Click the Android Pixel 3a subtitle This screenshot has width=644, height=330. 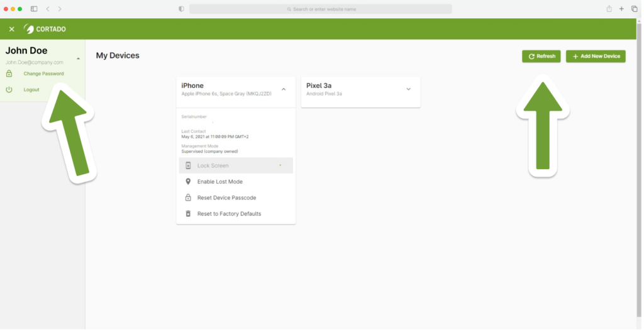point(324,94)
